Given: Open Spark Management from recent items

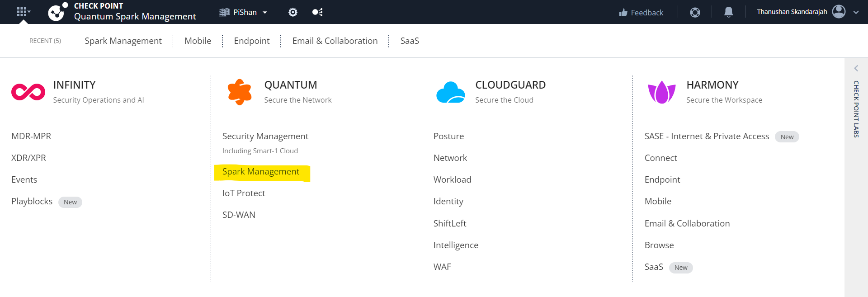Looking at the screenshot, I should pyautogui.click(x=123, y=41).
